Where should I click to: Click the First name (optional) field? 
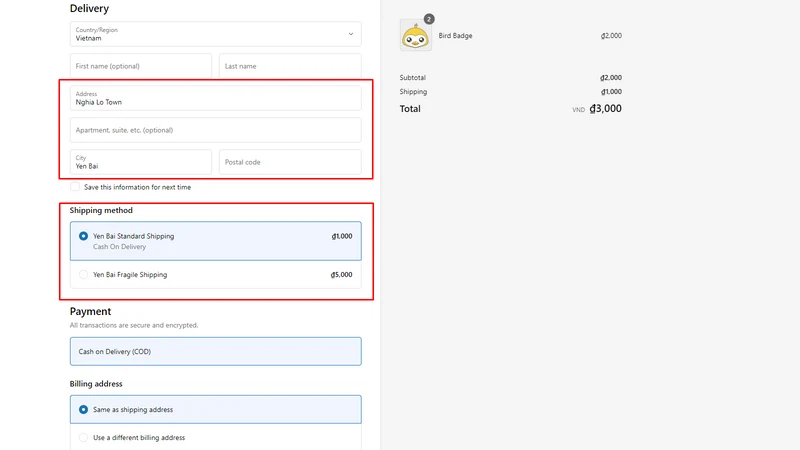[x=141, y=66]
